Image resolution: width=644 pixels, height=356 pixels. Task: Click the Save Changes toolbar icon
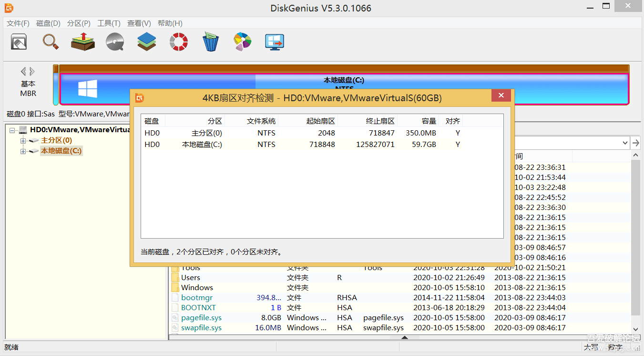click(x=18, y=42)
